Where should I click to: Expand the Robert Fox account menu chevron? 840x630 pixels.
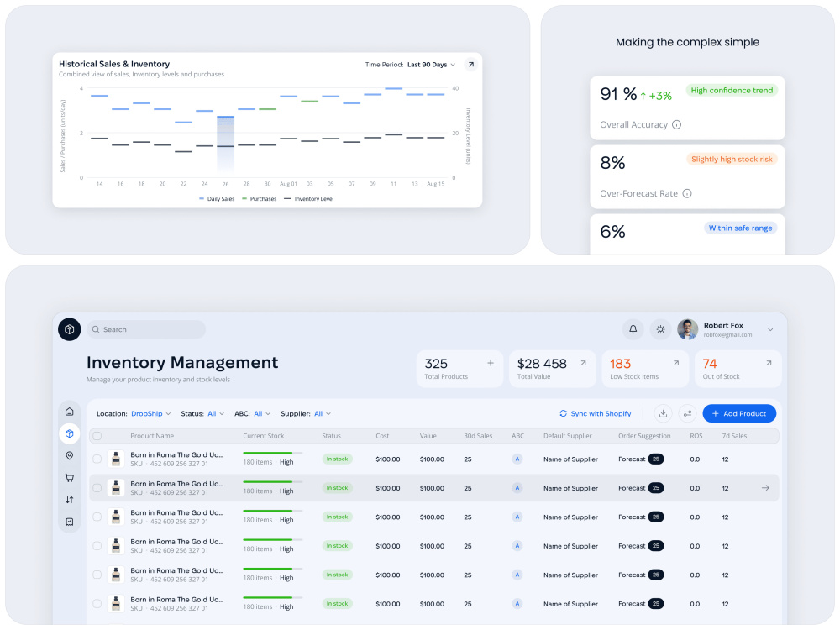coord(770,329)
